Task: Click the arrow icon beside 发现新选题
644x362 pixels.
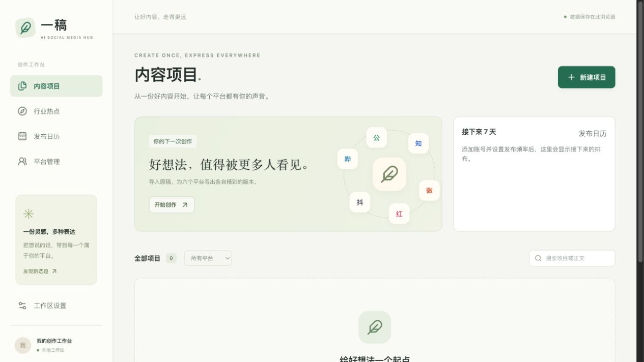Action: point(54,271)
